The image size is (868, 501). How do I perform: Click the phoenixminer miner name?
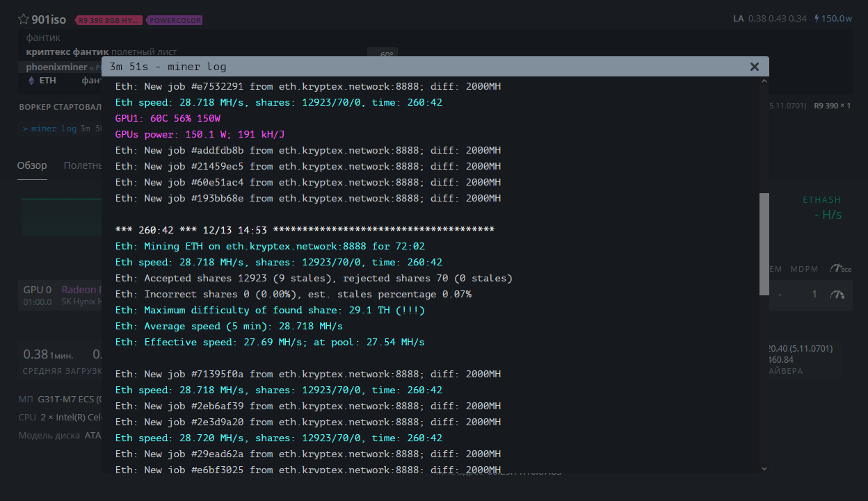click(x=57, y=67)
